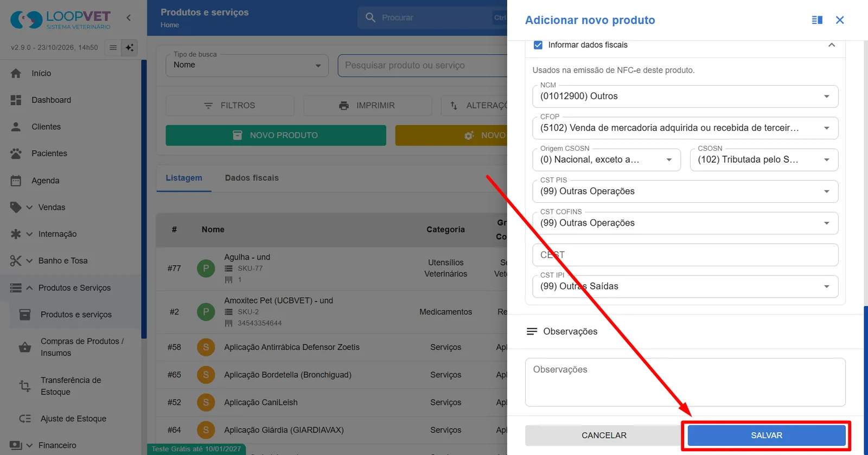868x455 pixels.
Task: Click the search magnifier icon in header
Action: pyautogui.click(x=371, y=18)
